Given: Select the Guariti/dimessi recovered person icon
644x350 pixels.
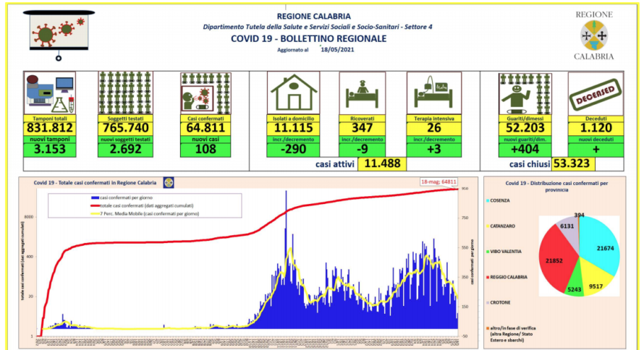Looking at the screenshot, I should click(524, 93).
